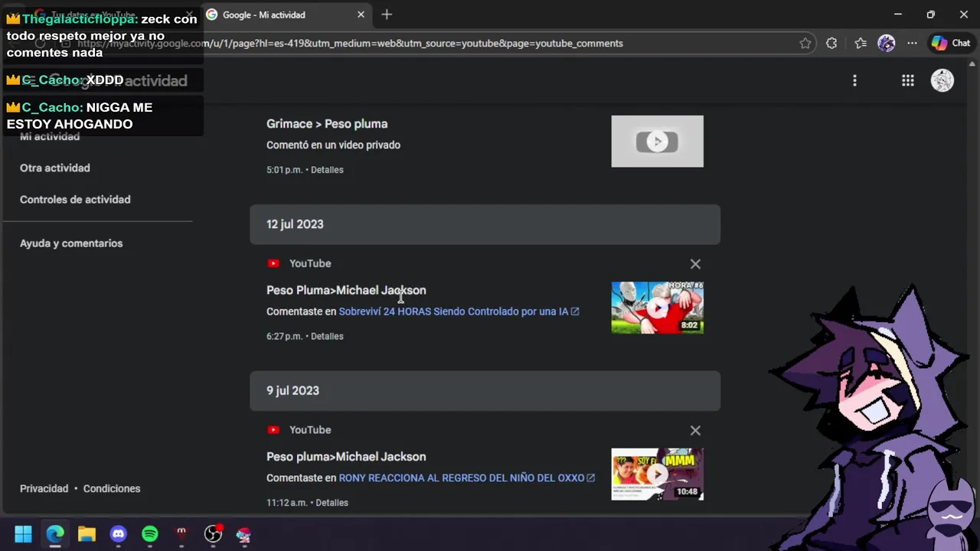980x551 pixels.
Task: Open Spotify from the taskbar
Action: click(150, 534)
